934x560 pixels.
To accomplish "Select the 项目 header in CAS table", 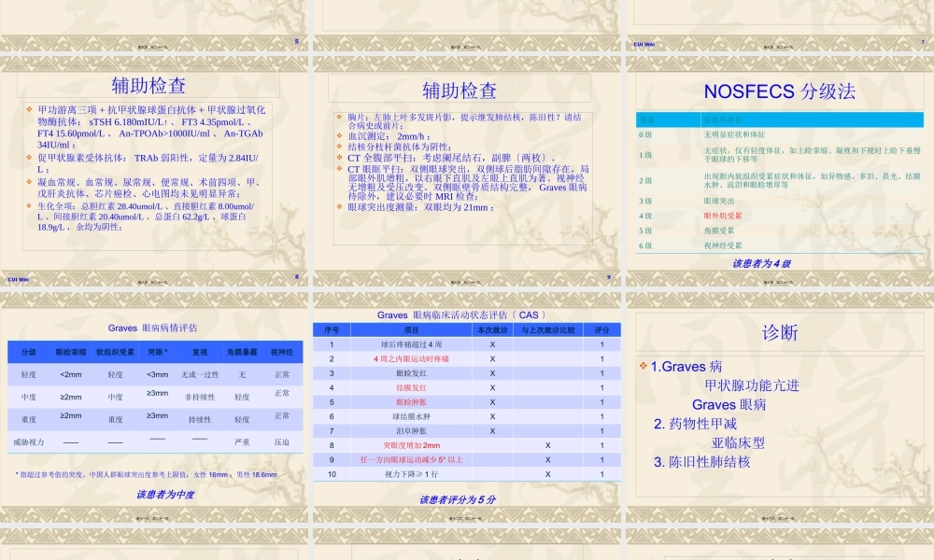I will point(411,329).
